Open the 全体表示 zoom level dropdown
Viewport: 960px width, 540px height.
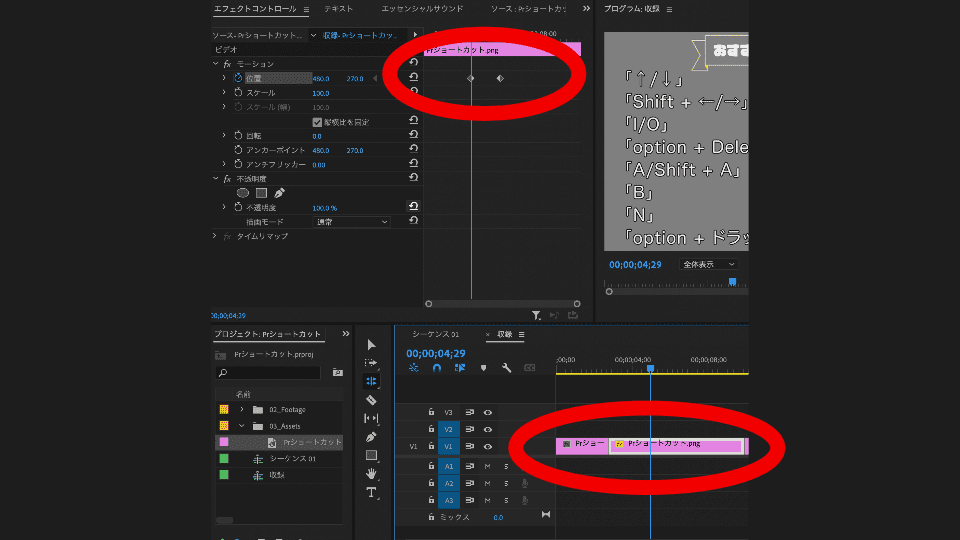click(x=708, y=264)
